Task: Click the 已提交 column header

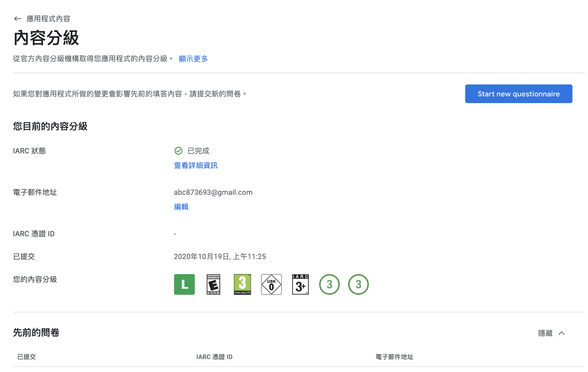Action: click(26, 357)
